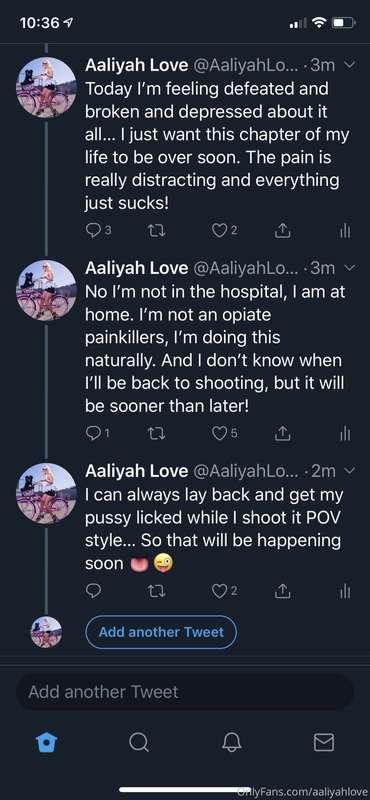Open dropdown caret on the 2m-old tweet

pyautogui.click(x=350, y=470)
